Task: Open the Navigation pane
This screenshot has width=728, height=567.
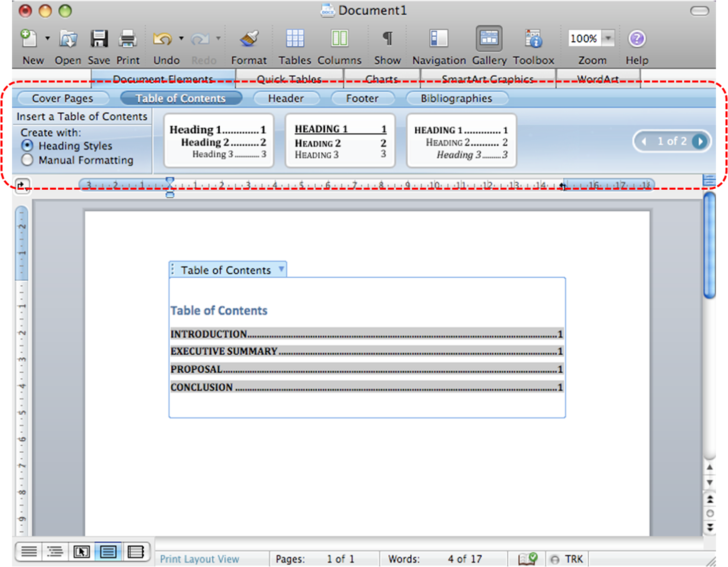Action: tap(437, 38)
